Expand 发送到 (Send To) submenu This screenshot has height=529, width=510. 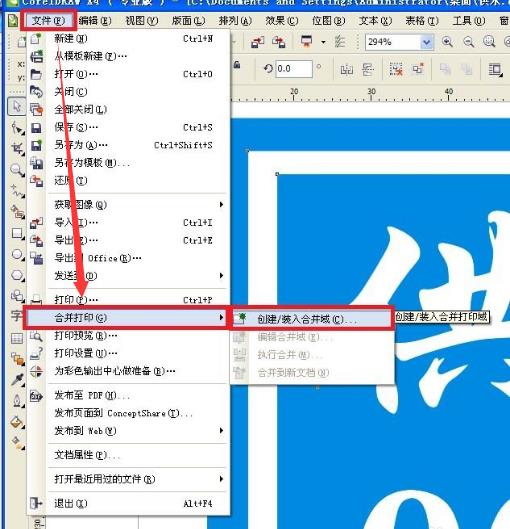(x=128, y=276)
